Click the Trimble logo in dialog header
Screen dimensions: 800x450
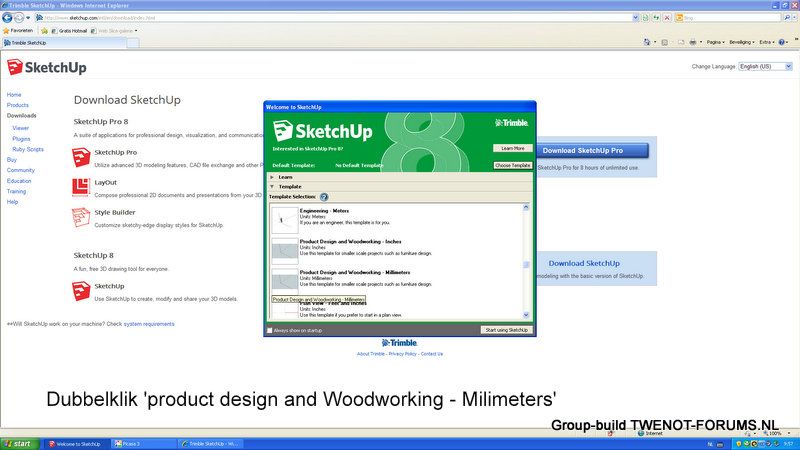click(511, 122)
